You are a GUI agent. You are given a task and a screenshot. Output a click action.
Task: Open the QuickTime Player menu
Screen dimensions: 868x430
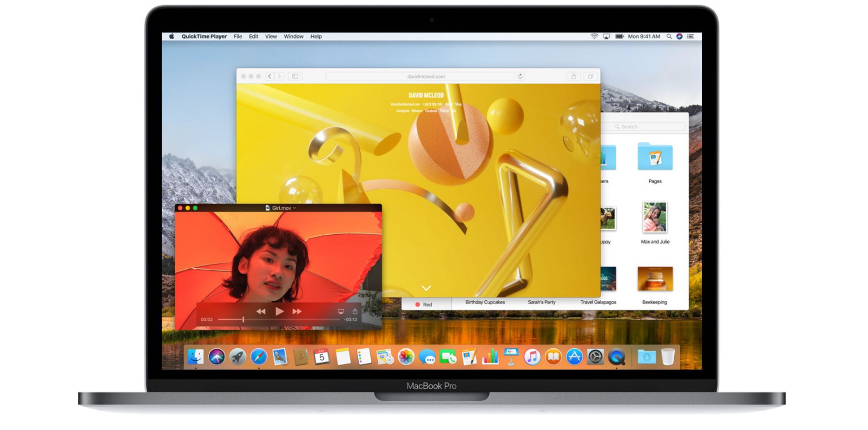(x=204, y=36)
